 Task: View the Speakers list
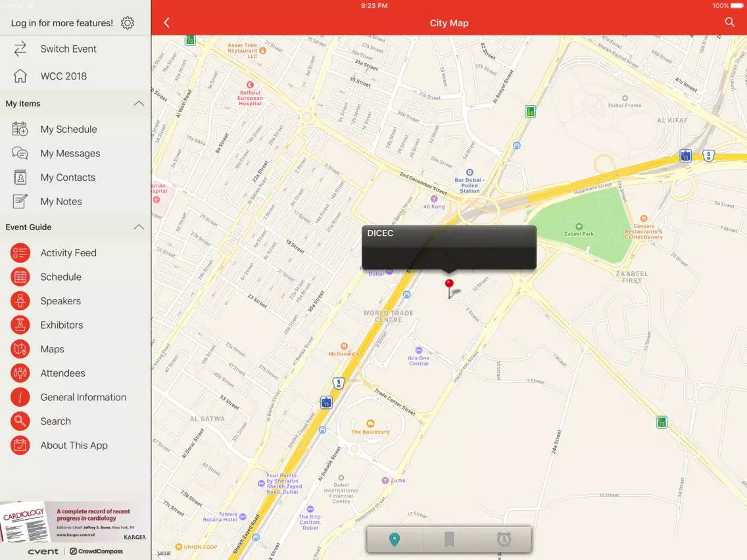[75, 301]
